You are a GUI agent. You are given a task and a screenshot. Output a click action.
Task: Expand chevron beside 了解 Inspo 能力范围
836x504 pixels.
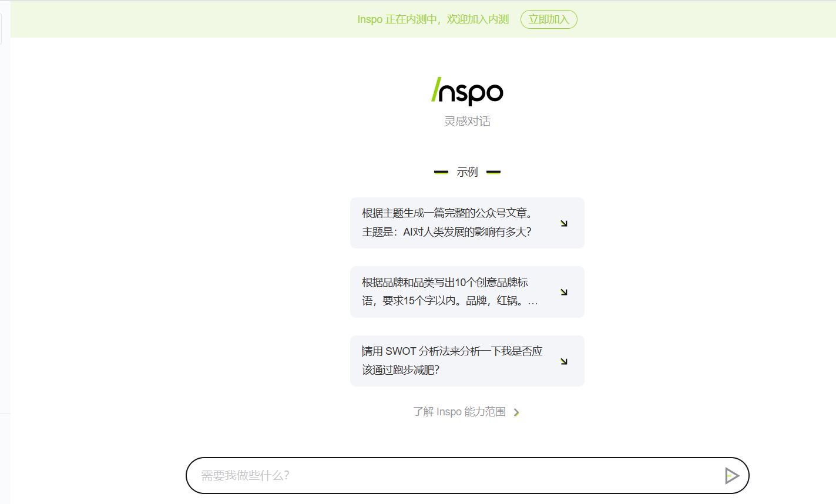pos(516,412)
